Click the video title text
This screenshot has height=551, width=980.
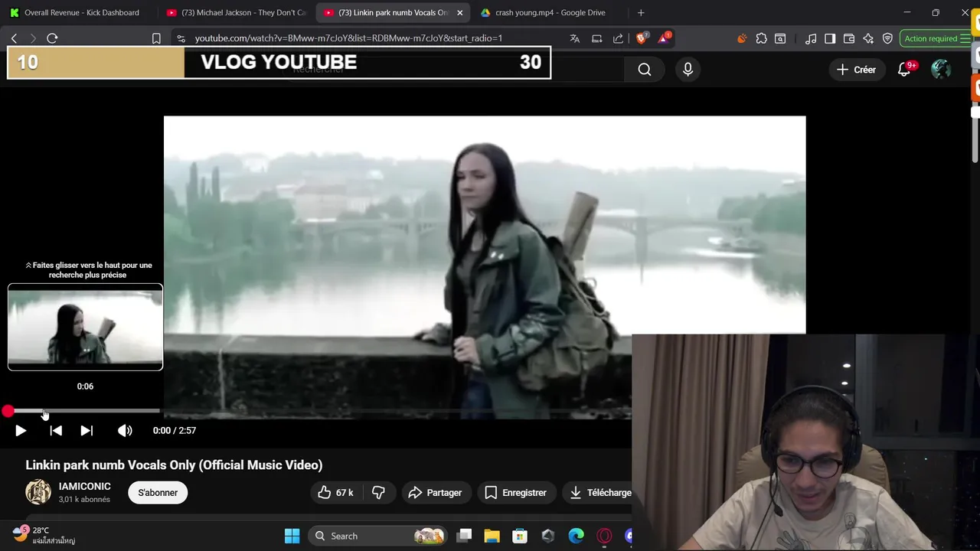[174, 465]
